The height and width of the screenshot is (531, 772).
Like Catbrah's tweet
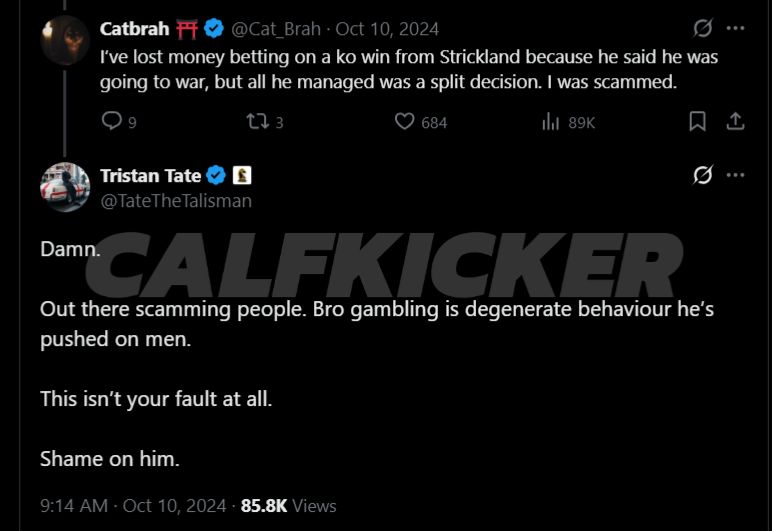point(405,121)
